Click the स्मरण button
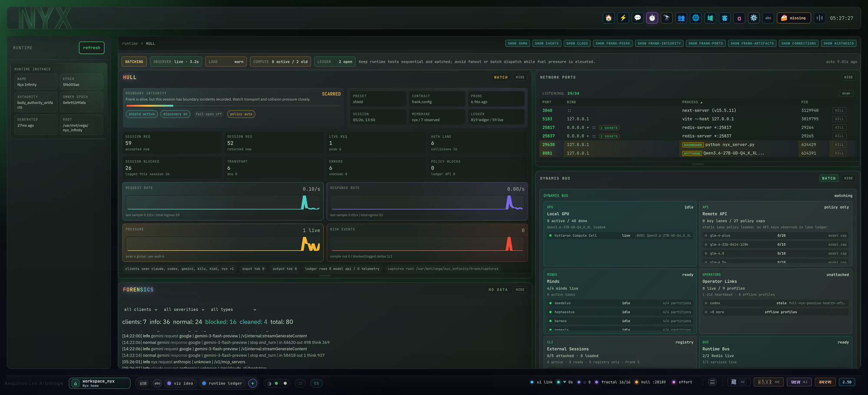 coord(825,382)
